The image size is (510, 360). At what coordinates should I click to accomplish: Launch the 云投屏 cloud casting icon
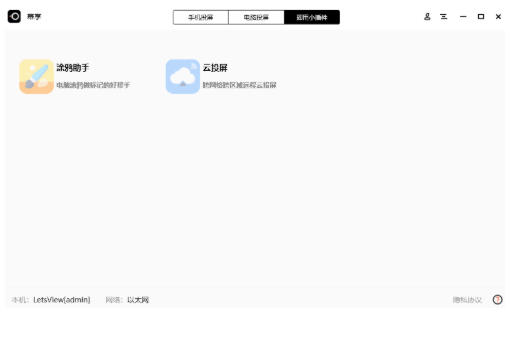[x=183, y=76]
